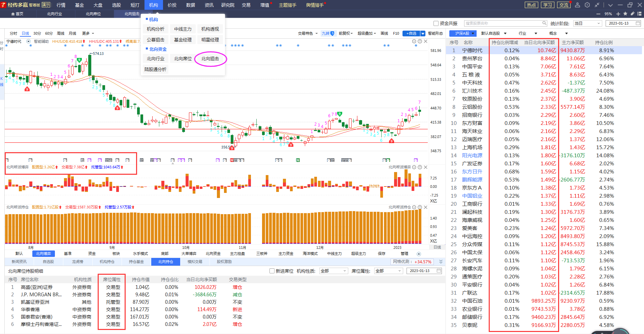Click the 智能形态 button
Screen dimensions: 644x334
[436, 33]
